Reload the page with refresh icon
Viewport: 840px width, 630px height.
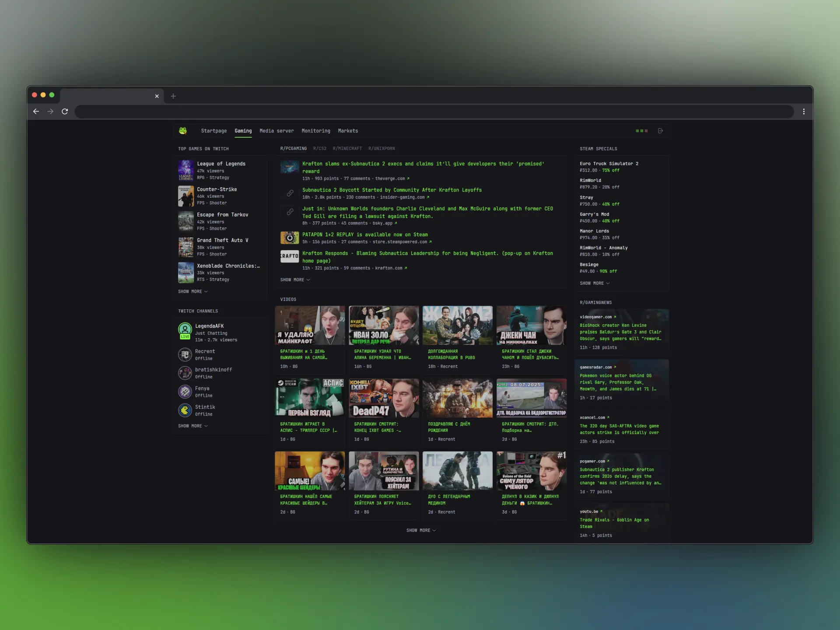(65, 112)
